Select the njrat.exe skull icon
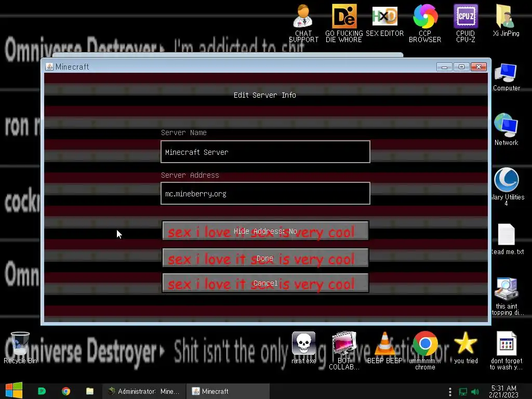Image resolution: width=532 pixels, height=399 pixels. click(303, 348)
